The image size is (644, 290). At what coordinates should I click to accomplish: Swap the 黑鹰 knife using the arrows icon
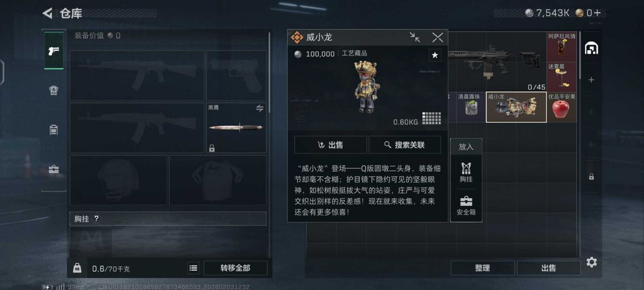click(x=259, y=109)
